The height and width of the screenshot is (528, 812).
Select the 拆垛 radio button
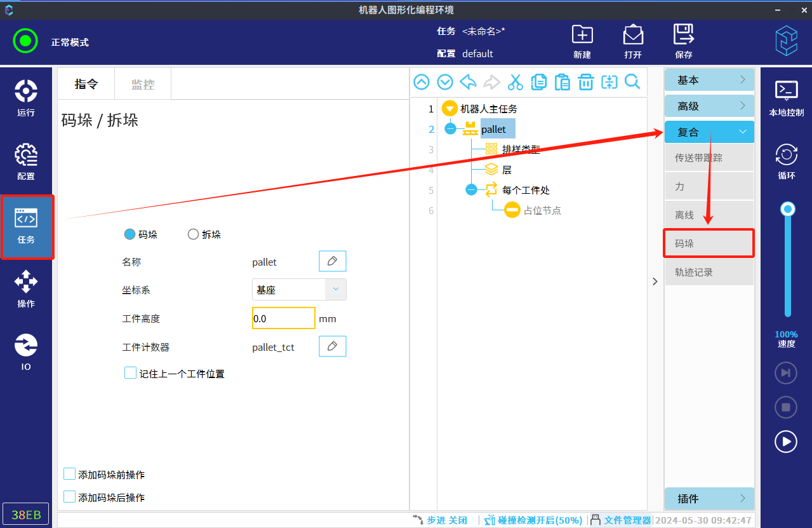[194, 234]
